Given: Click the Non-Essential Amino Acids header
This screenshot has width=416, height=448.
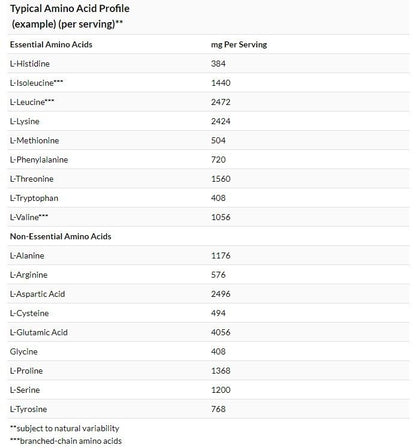Looking at the screenshot, I should point(60,236).
